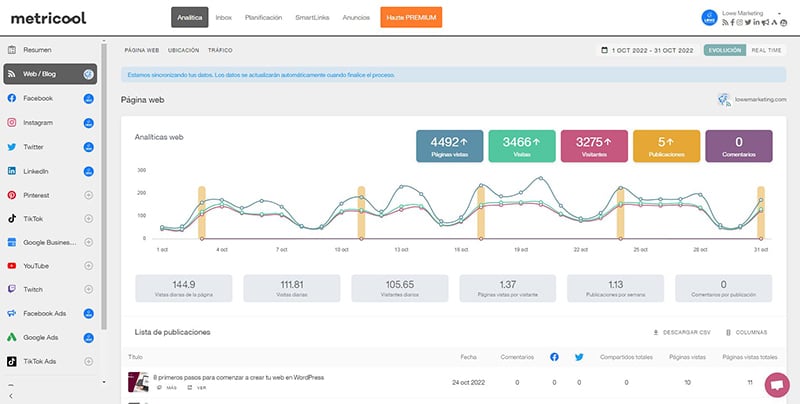800x404 pixels.
Task: Select the Evolución view toggle
Action: (x=724, y=49)
